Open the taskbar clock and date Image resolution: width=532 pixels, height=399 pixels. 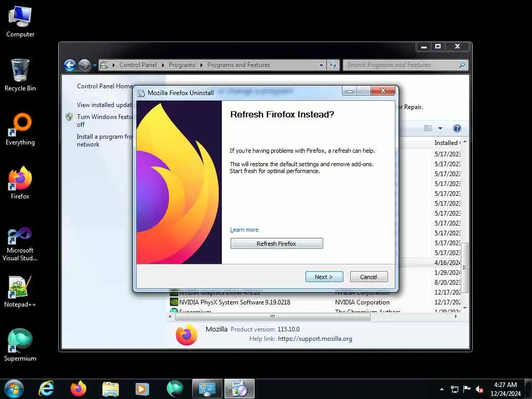pos(506,389)
